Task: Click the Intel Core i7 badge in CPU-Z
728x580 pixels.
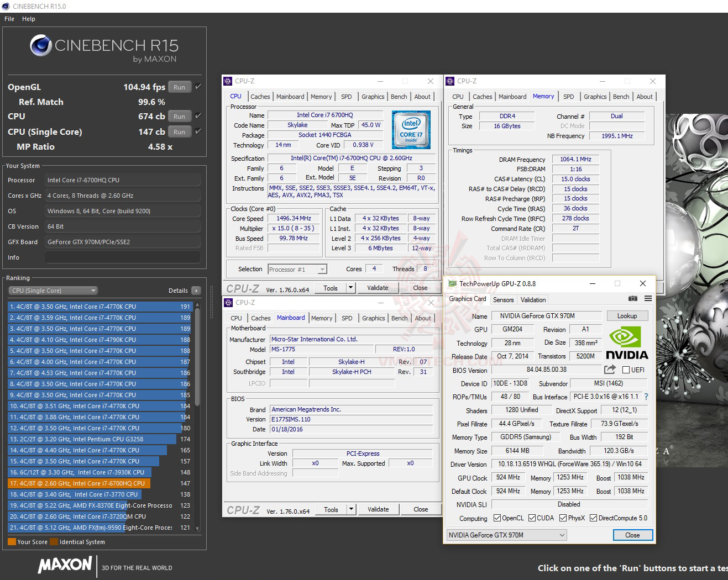Action: click(x=411, y=130)
